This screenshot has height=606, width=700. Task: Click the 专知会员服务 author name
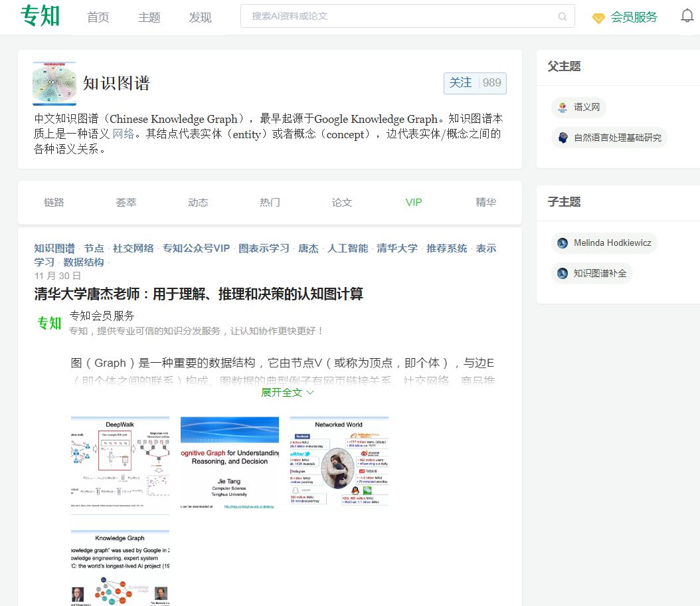pyautogui.click(x=102, y=316)
